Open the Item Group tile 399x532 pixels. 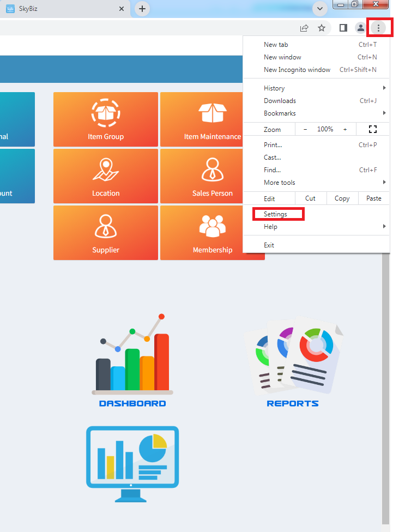click(106, 119)
